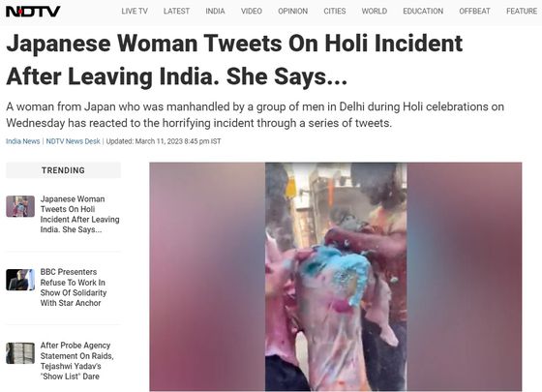Go to the LATEST section
This screenshot has height=392, width=542.
(x=176, y=11)
